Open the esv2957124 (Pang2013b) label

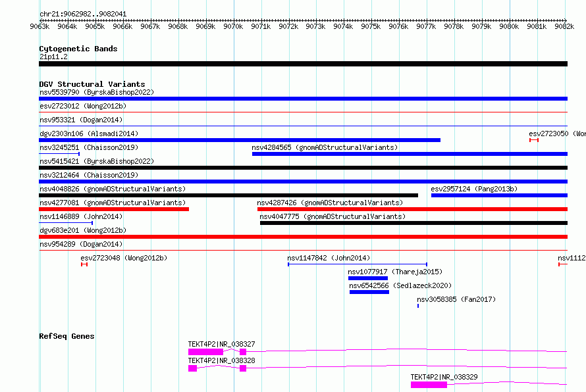point(474,189)
